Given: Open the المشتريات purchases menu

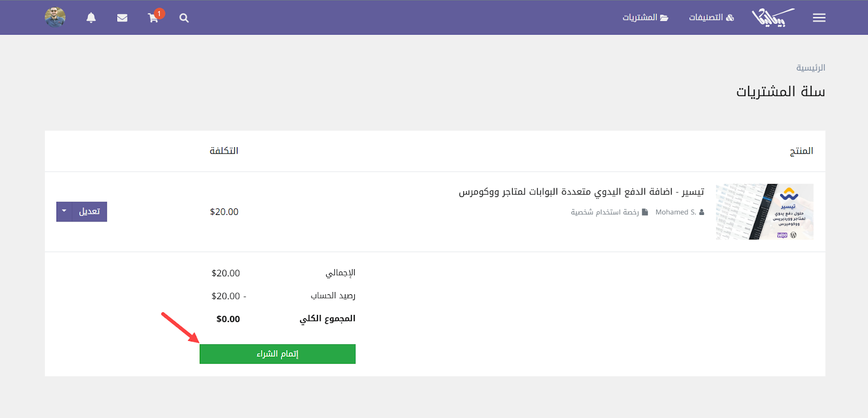Looking at the screenshot, I should coord(645,17).
